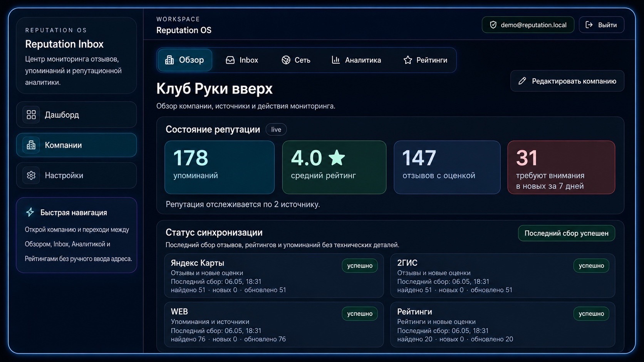Image resolution: width=644 pixels, height=362 pixels.
Task: Go to Дашборд in sidebar
Action: (76, 115)
